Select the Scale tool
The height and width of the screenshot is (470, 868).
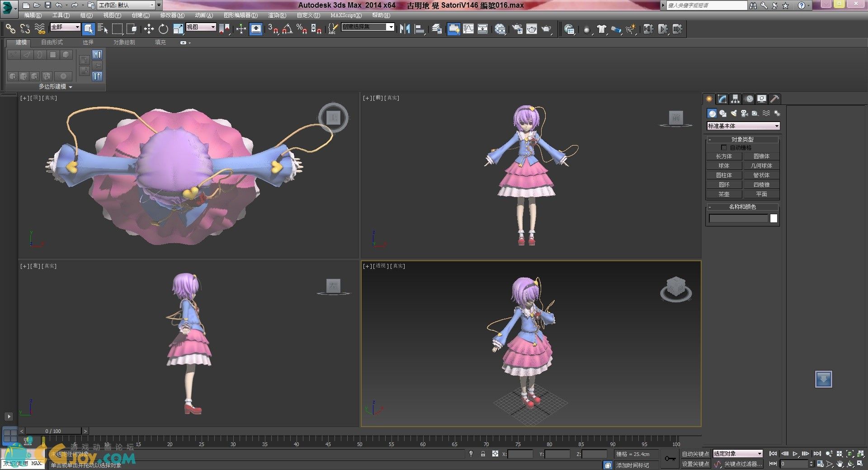[x=178, y=29]
